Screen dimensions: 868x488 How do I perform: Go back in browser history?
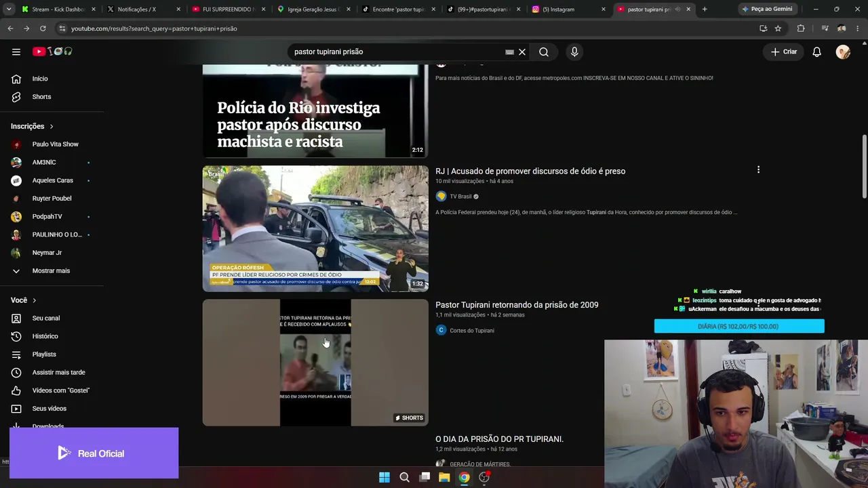10,28
